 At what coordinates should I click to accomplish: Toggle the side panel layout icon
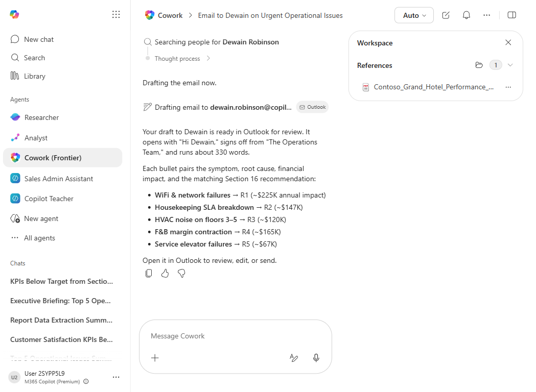pyautogui.click(x=512, y=15)
